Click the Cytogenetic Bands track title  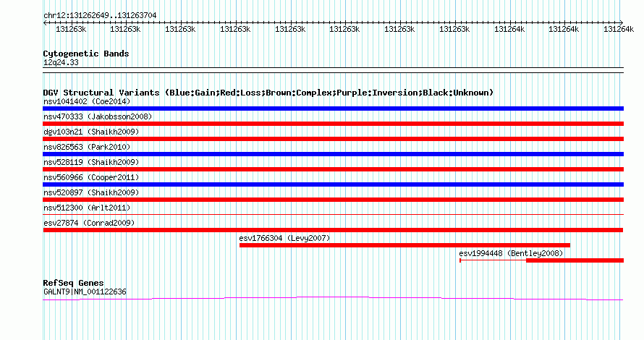click(x=86, y=54)
